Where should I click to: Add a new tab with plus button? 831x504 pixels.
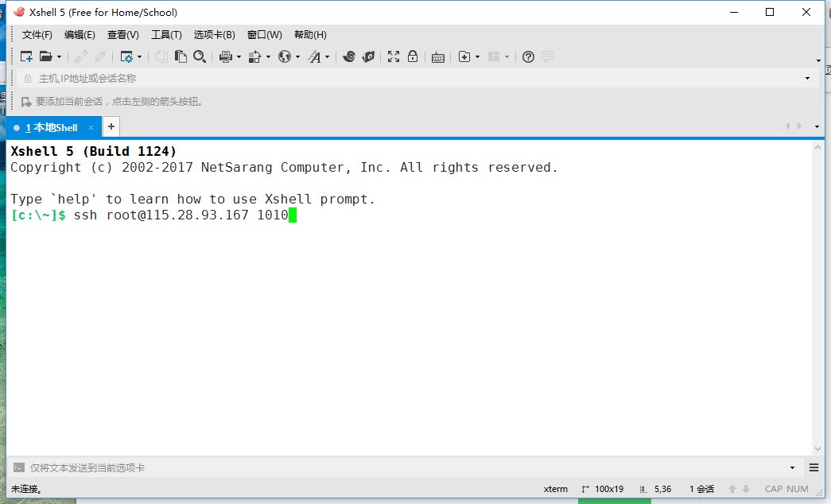pos(111,126)
